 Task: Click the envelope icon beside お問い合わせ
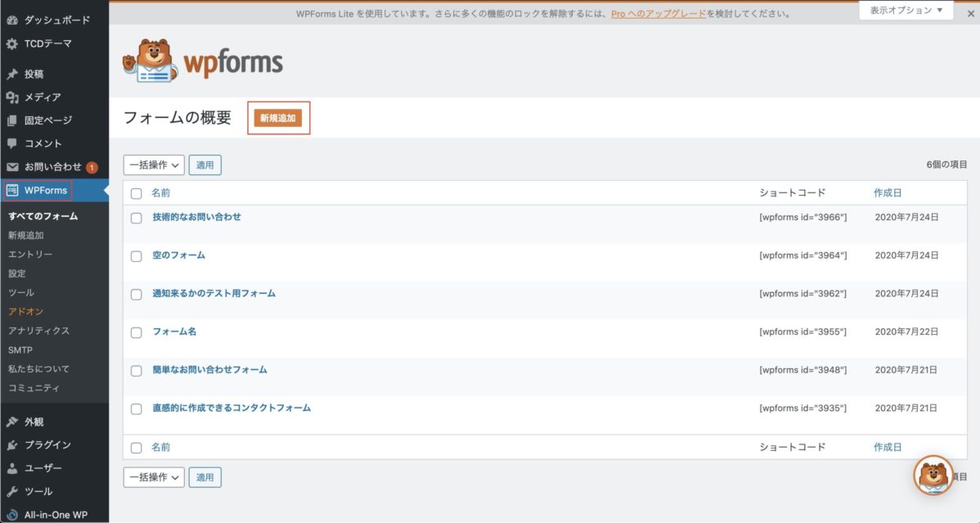click(12, 167)
